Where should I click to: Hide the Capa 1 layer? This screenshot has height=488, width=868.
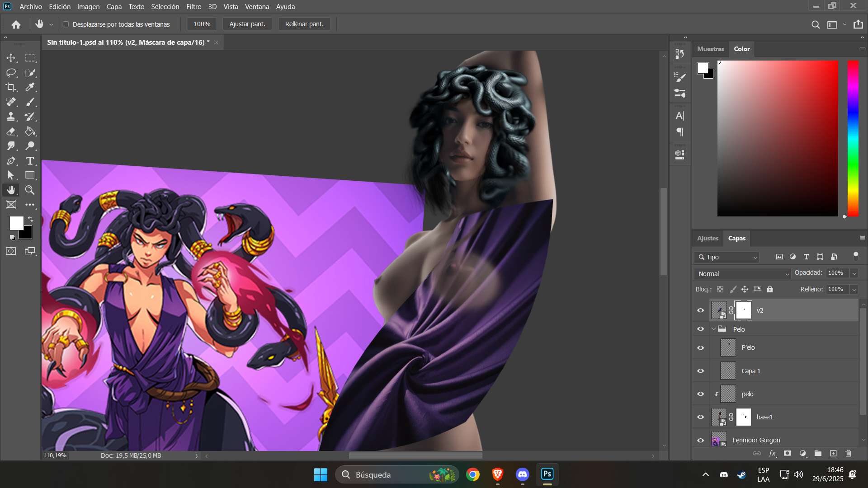coord(701,371)
